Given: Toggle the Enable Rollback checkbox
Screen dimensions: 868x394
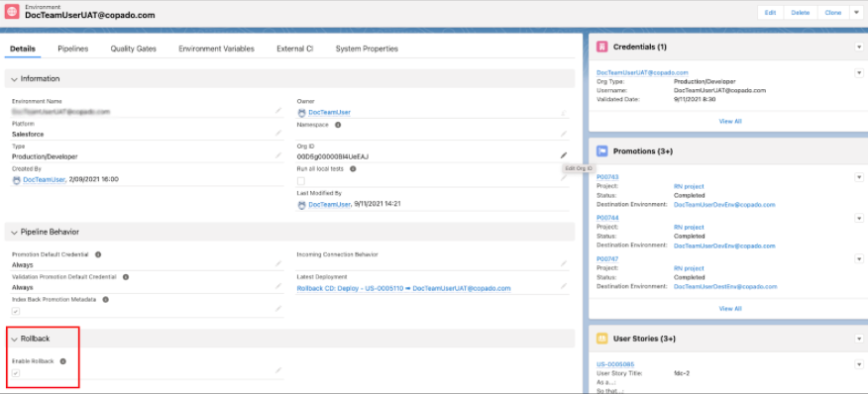Looking at the screenshot, I should [16, 373].
